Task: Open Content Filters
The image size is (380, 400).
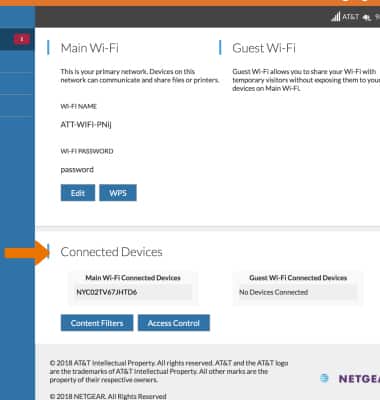Action: [x=97, y=323]
